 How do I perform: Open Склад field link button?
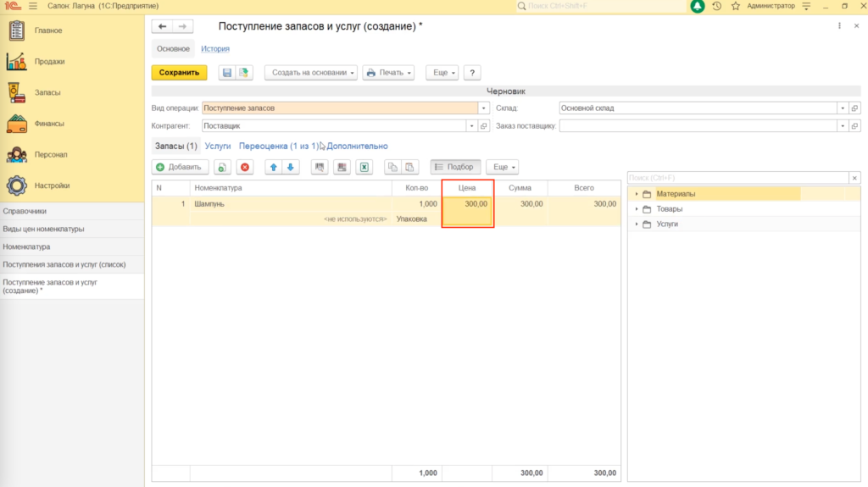click(854, 108)
